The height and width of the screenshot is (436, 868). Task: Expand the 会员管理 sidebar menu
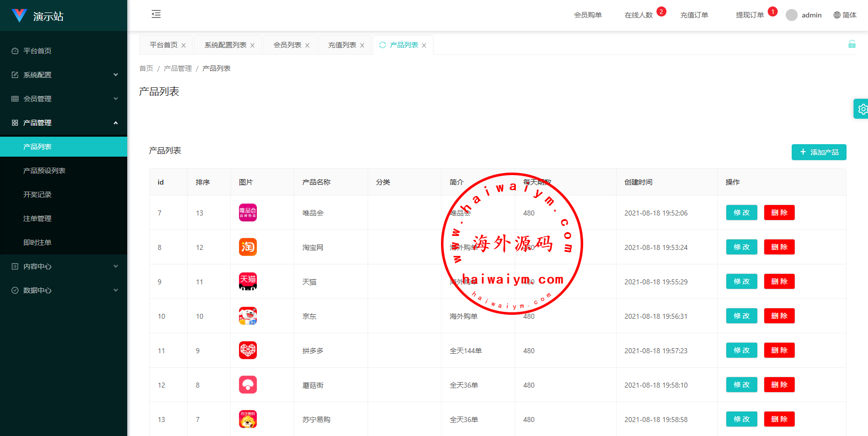click(63, 99)
